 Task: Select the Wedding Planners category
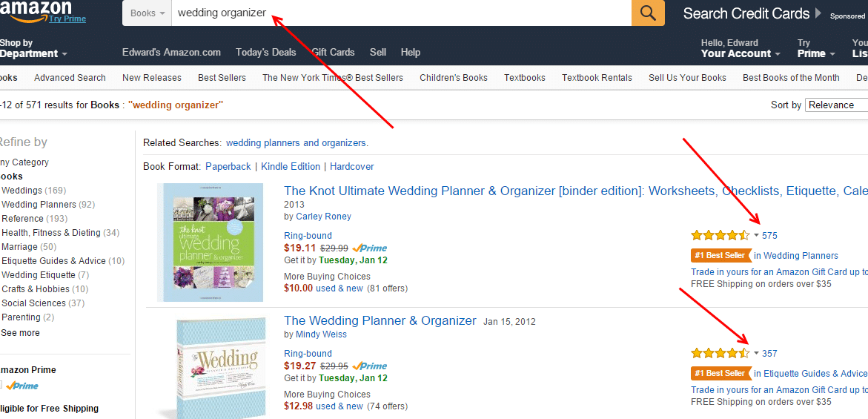click(40, 205)
